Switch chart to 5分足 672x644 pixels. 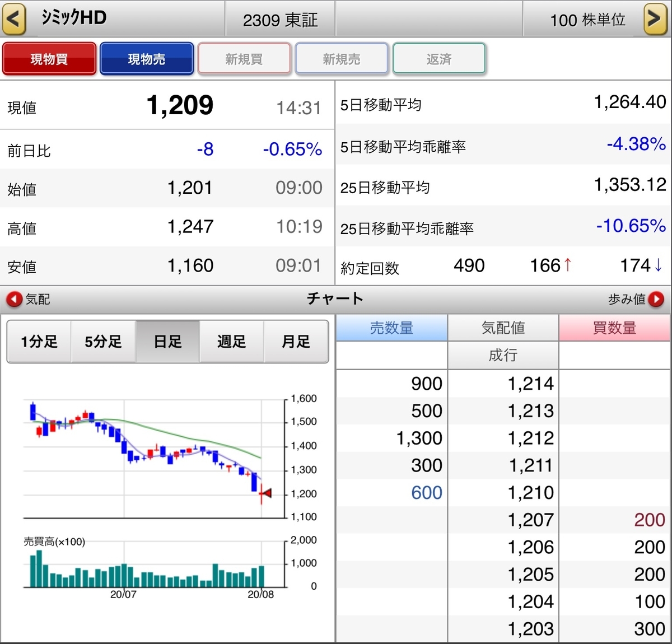point(104,342)
